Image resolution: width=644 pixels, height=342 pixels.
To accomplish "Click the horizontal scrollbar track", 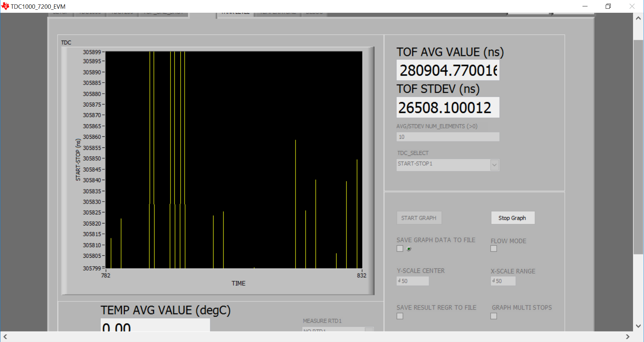I will [x=316, y=337].
